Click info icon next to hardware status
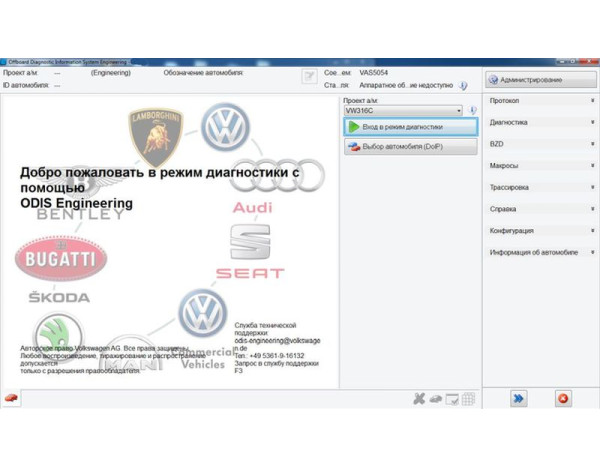The width and height of the screenshot is (600, 468). [463, 86]
